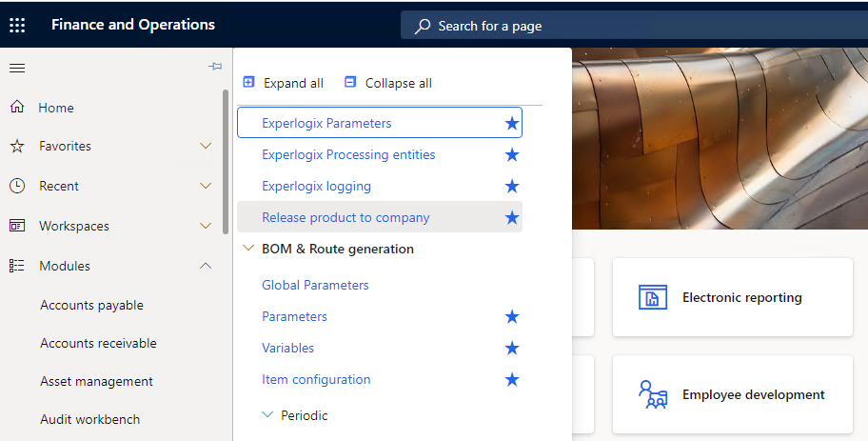Image resolution: width=868 pixels, height=441 pixels.
Task: Open Experlogix logging page
Action: tap(316, 186)
